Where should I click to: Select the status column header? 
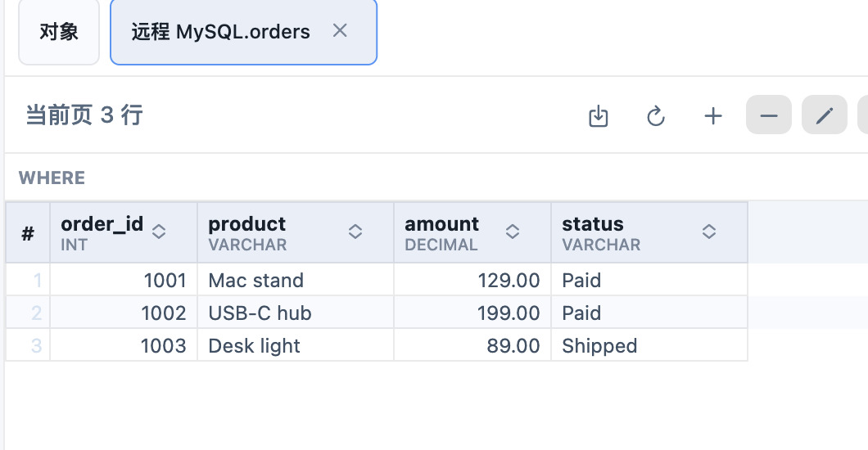(649, 232)
